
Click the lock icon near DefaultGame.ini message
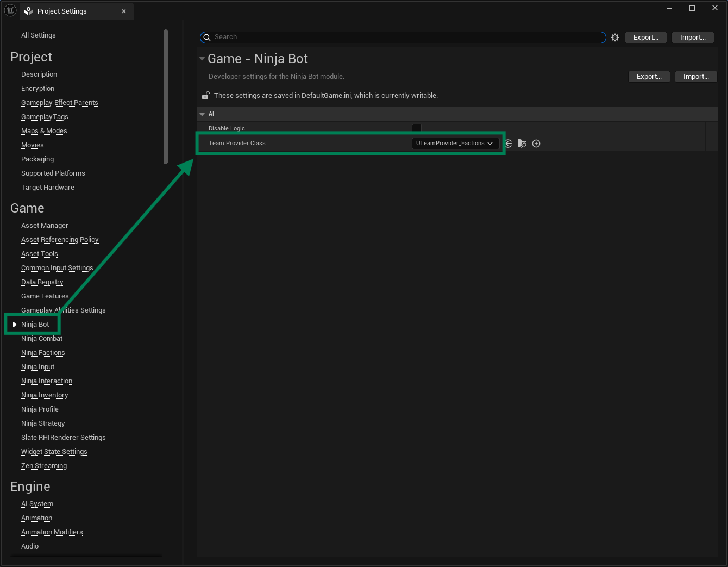205,95
